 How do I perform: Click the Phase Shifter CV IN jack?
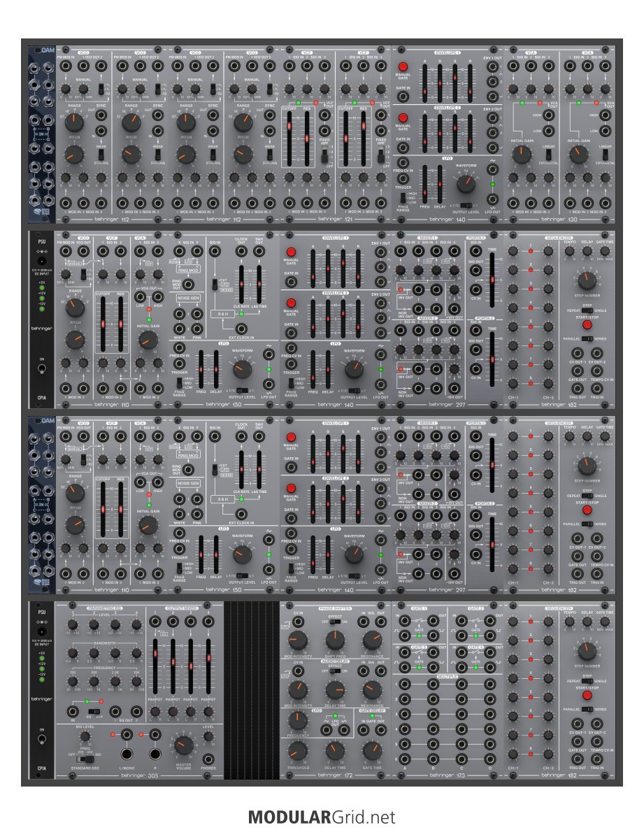coord(298,622)
